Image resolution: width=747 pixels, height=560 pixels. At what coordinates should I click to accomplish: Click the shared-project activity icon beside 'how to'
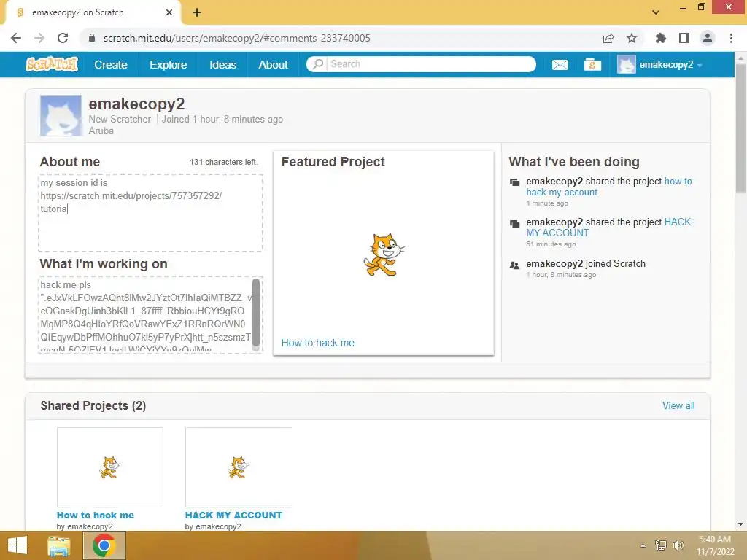click(x=514, y=182)
